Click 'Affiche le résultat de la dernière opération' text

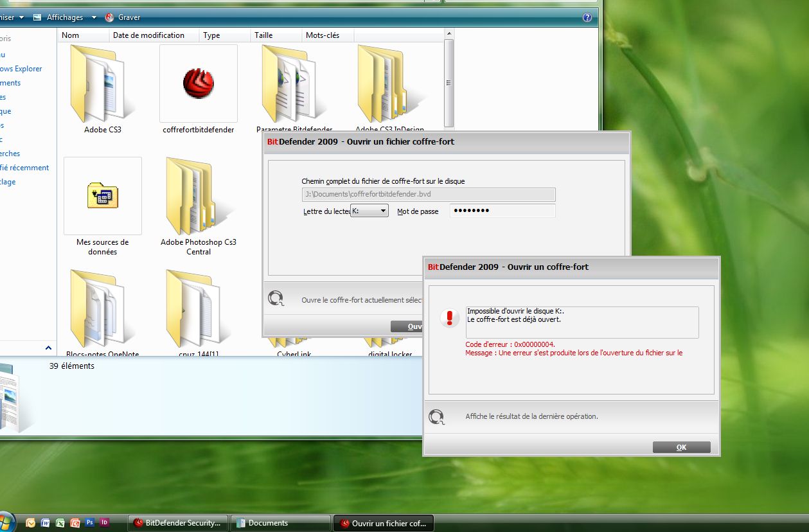532,416
